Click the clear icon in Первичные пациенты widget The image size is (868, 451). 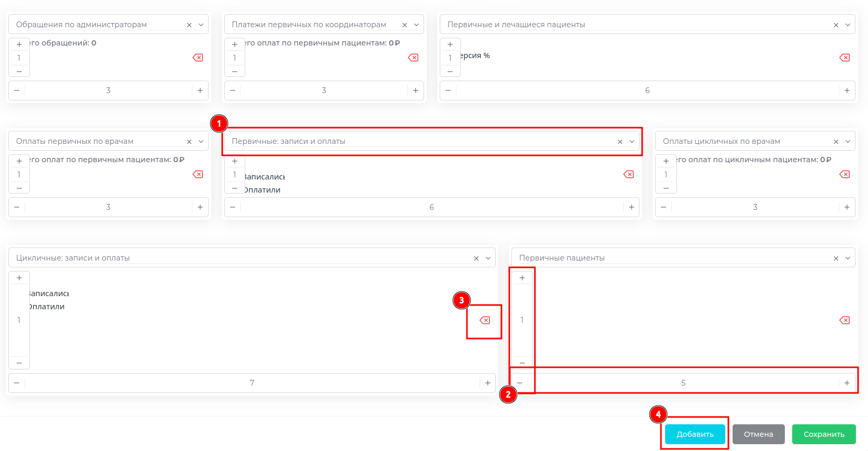844,320
